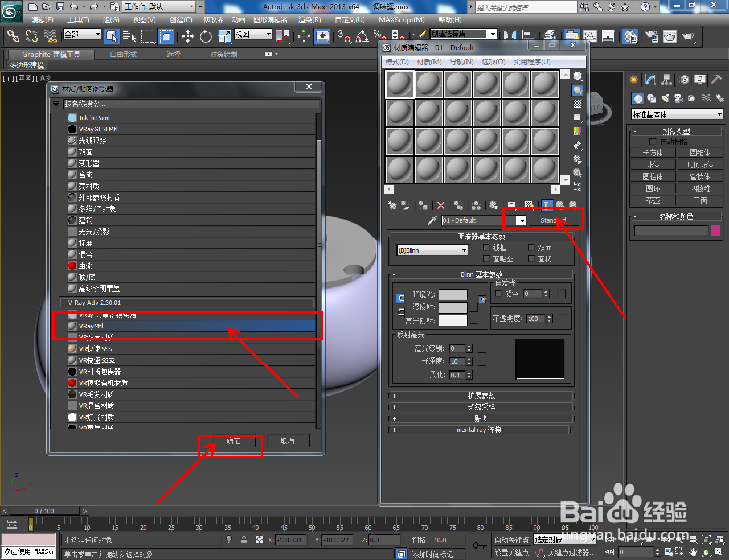Open the 渲染(R) main menu

310,20
